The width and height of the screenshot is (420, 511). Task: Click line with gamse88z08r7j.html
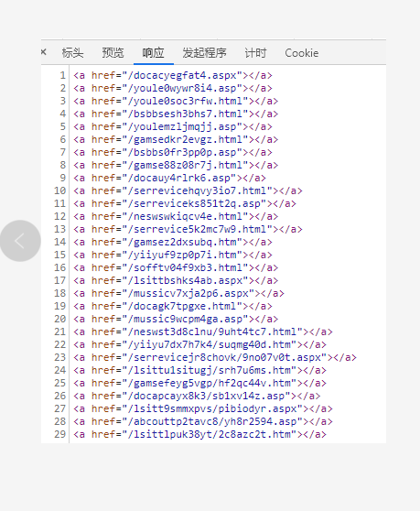[x=176, y=165]
